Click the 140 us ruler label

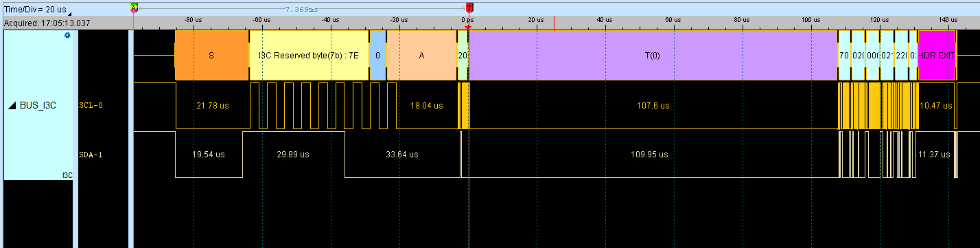pyautogui.click(x=948, y=20)
